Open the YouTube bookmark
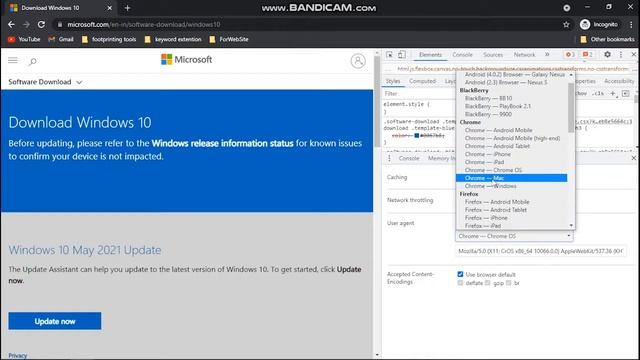Image resolution: width=640 pixels, height=360 pixels. point(24,39)
